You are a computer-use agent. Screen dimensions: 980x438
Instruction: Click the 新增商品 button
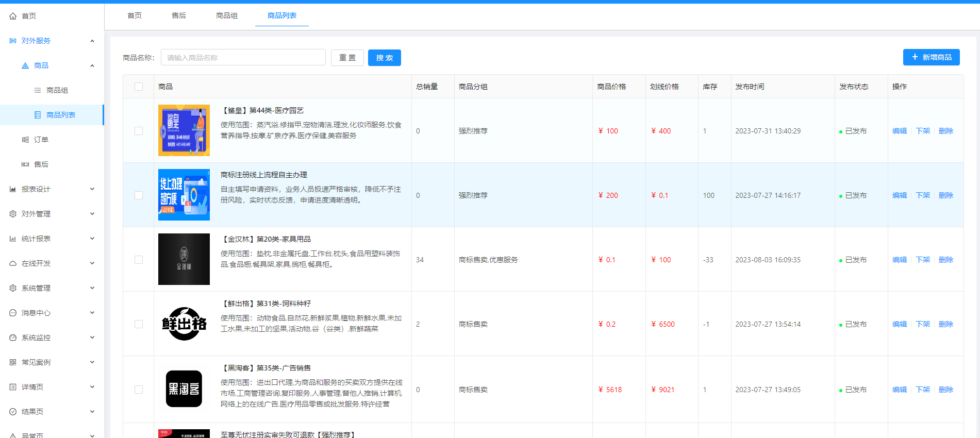[x=932, y=57]
